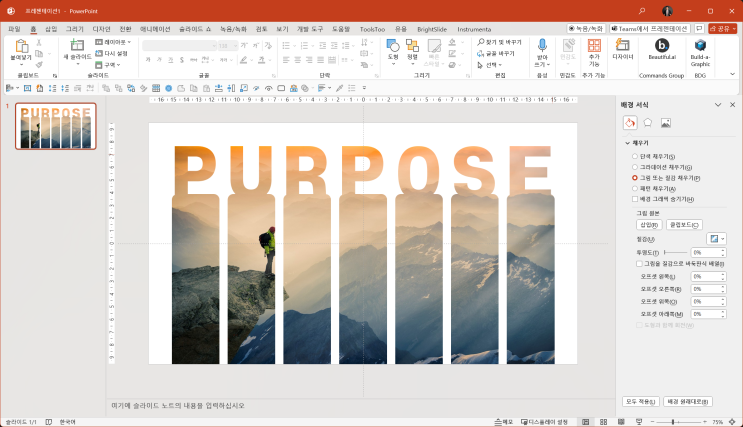The width and height of the screenshot is (743, 427).
Task: Click the 새 슬라이드 (New Slide) icon
Action: click(77, 47)
